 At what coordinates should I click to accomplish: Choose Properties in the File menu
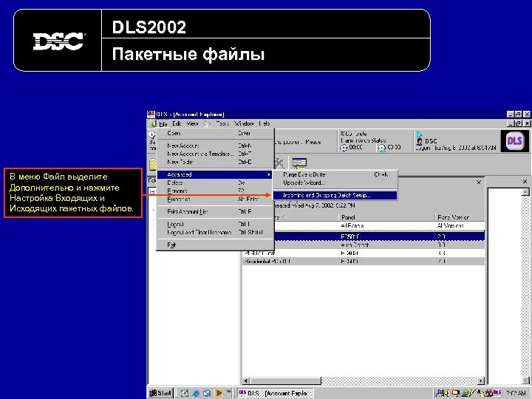coord(215,199)
